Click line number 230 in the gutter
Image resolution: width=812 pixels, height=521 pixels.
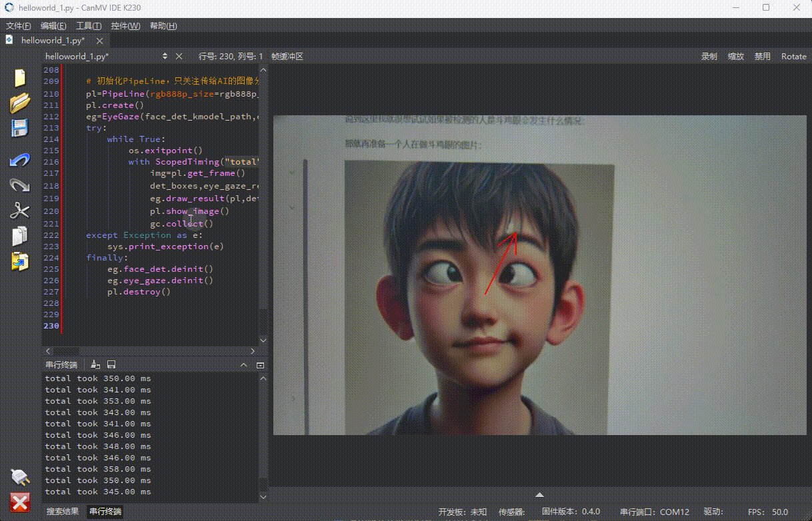pos(51,326)
